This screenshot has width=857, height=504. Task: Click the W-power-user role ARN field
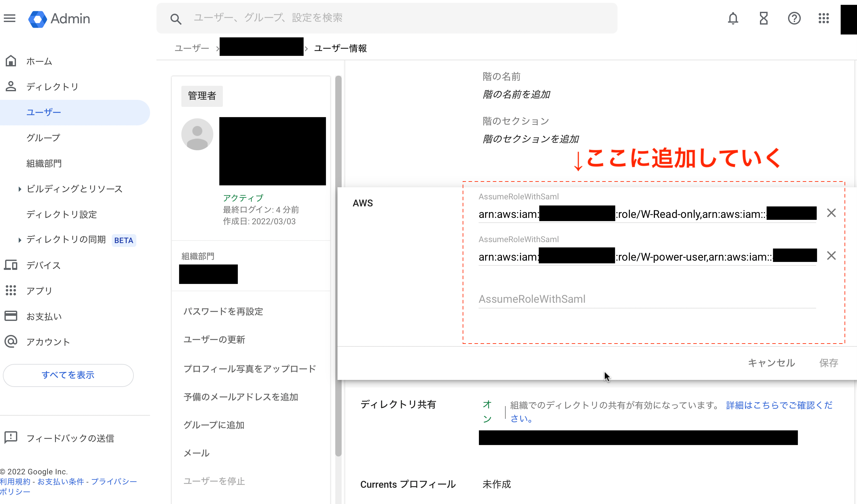point(647,256)
